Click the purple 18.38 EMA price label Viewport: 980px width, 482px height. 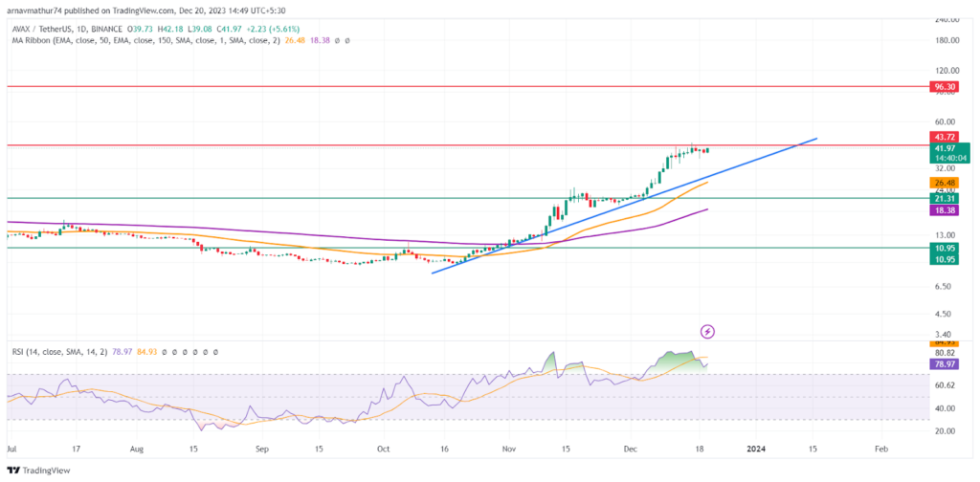point(944,211)
